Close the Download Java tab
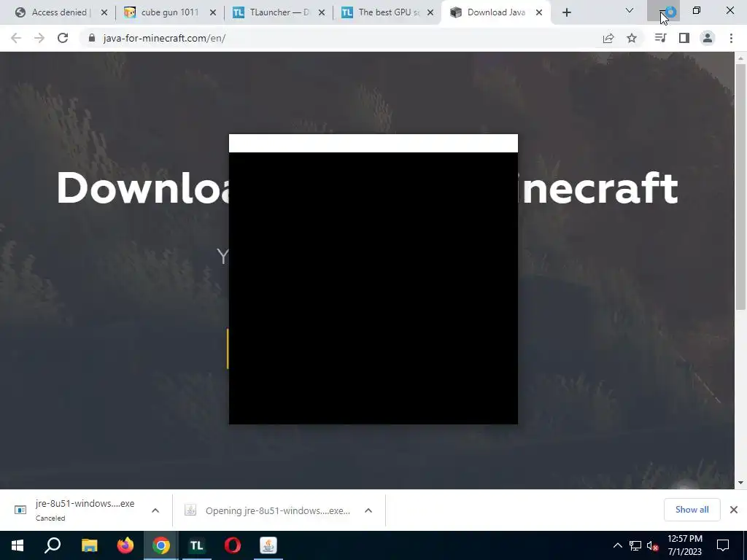 [539, 12]
